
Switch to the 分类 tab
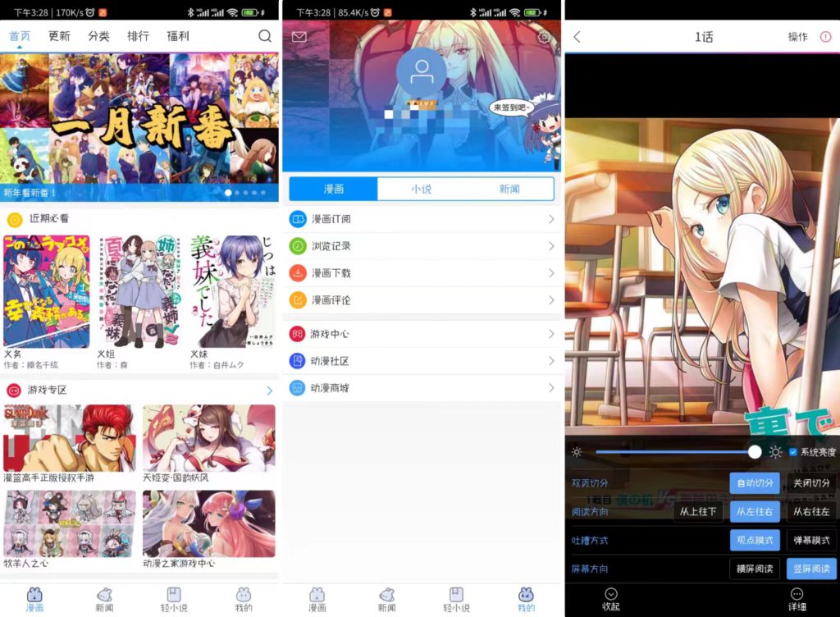click(98, 36)
